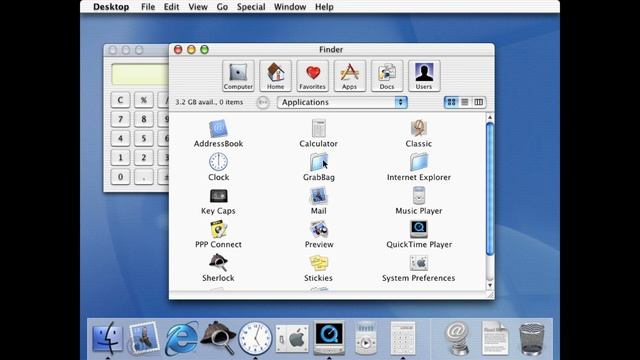The image size is (640, 360).
Task: Open the Read Me document in Dock
Action: pyautogui.click(x=495, y=338)
